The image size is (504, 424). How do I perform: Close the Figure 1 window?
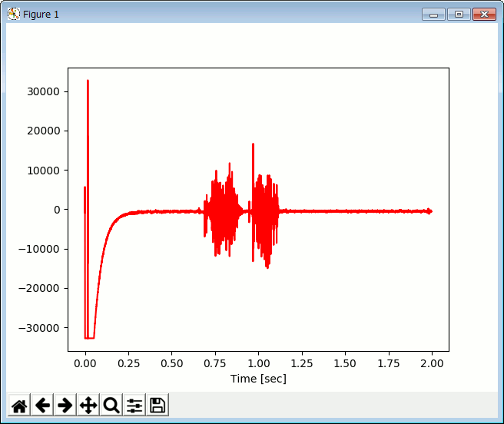[483, 14]
